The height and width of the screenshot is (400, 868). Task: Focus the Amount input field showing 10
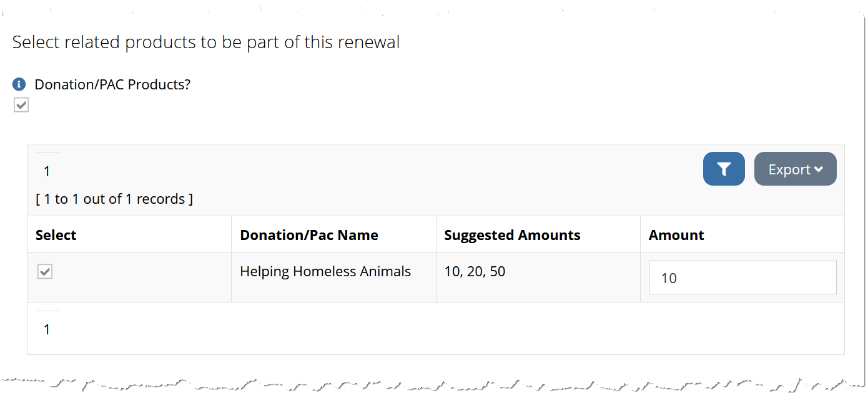742,277
